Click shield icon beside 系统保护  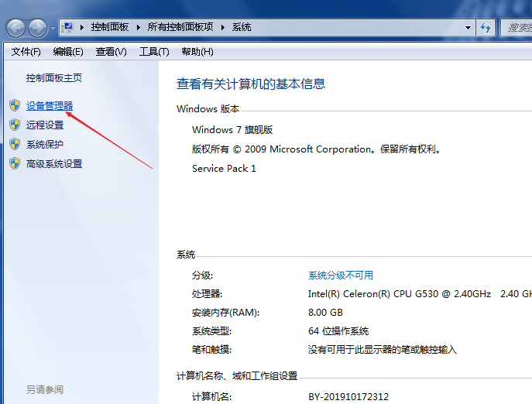[x=15, y=144]
